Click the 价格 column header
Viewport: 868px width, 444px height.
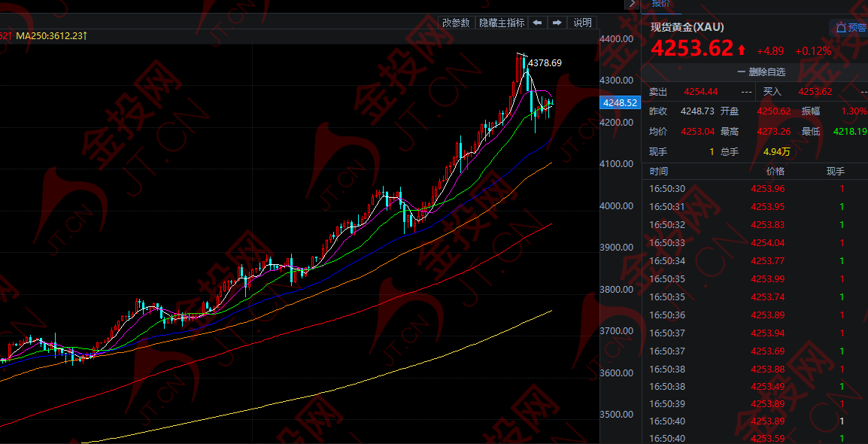click(765, 172)
